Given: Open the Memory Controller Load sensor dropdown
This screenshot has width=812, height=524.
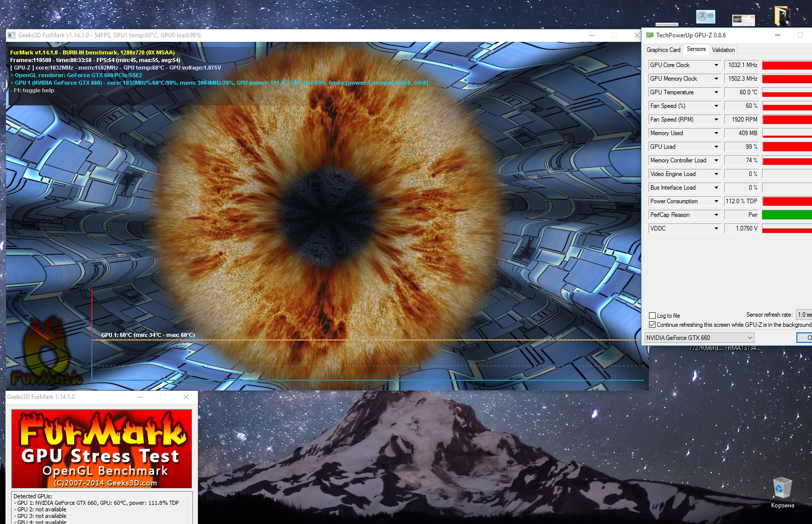Looking at the screenshot, I should [x=716, y=160].
